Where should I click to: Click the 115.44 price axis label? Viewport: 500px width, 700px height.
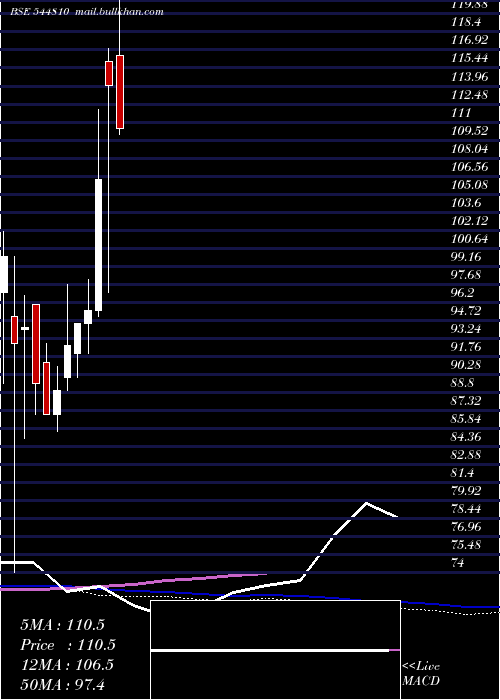pos(470,58)
